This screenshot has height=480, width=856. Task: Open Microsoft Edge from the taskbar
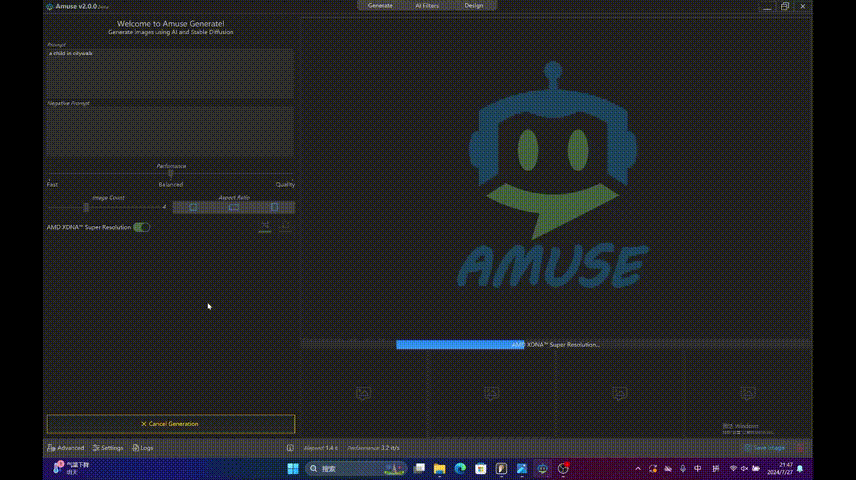(461, 468)
